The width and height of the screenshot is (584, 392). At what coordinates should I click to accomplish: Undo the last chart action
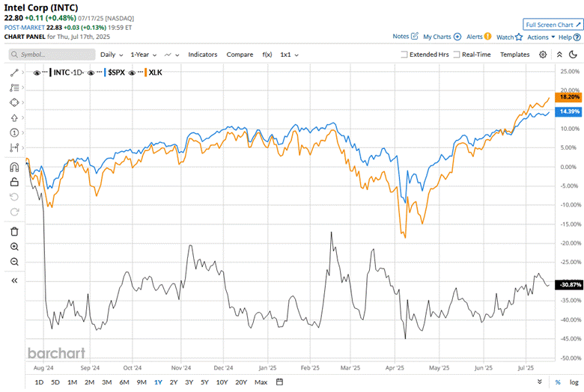[14, 197]
